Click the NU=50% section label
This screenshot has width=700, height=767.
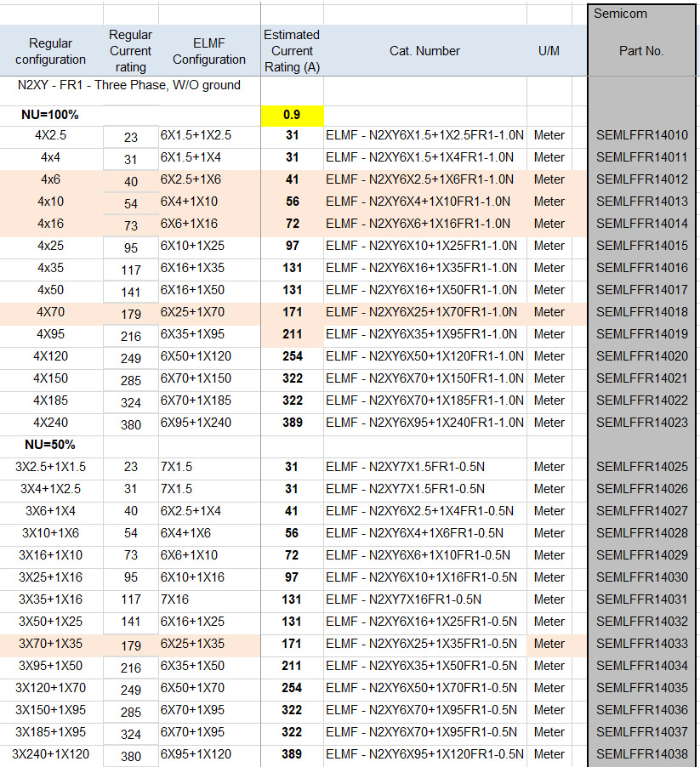50,445
